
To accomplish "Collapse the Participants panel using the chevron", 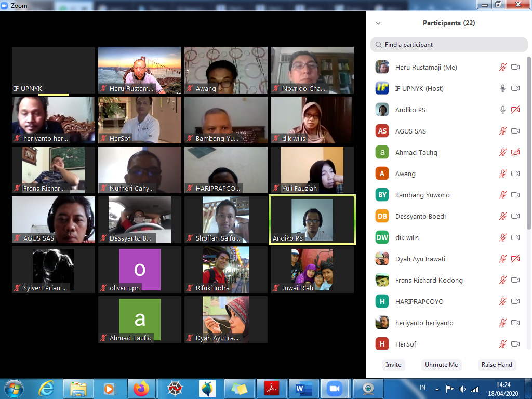I will point(378,23).
